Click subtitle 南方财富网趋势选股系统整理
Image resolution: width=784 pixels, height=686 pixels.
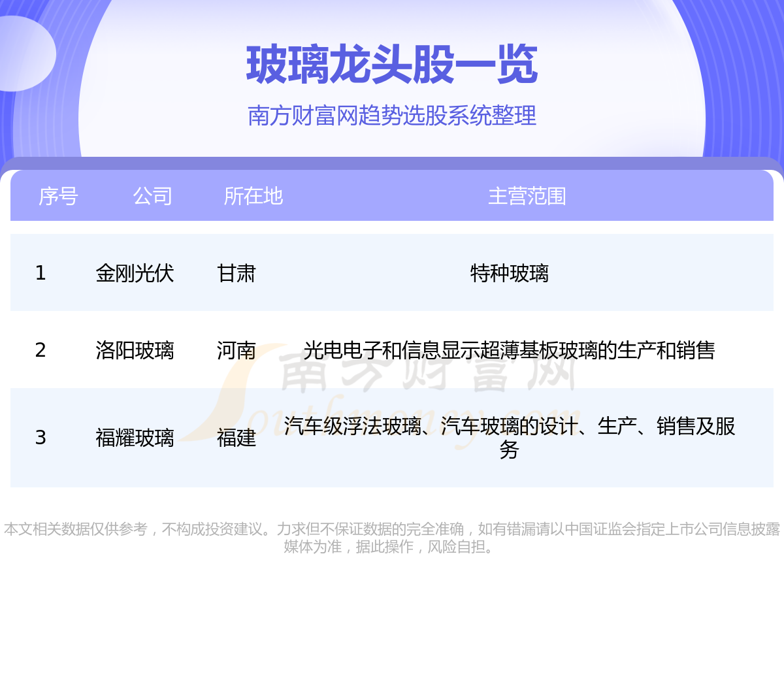pyautogui.click(x=392, y=116)
